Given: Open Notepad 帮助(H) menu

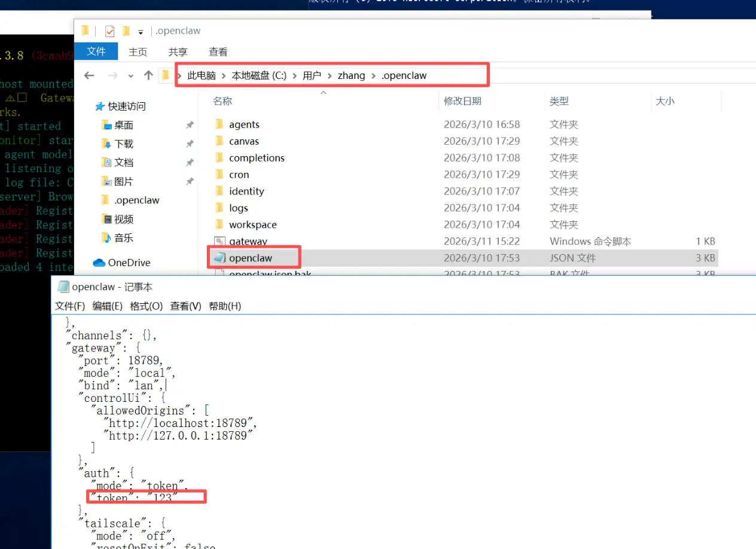Looking at the screenshot, I should click(x=225, y=306).
